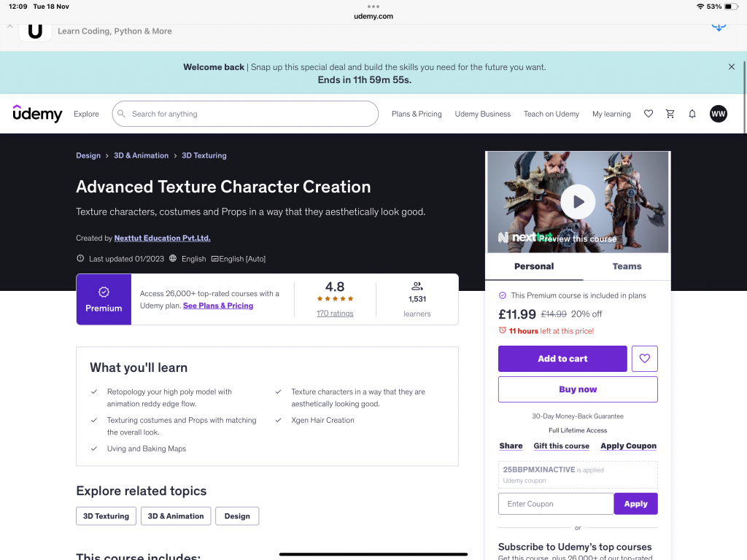747x560 pixels.
Task: Open the Explore menu
Action: (86, 114)
